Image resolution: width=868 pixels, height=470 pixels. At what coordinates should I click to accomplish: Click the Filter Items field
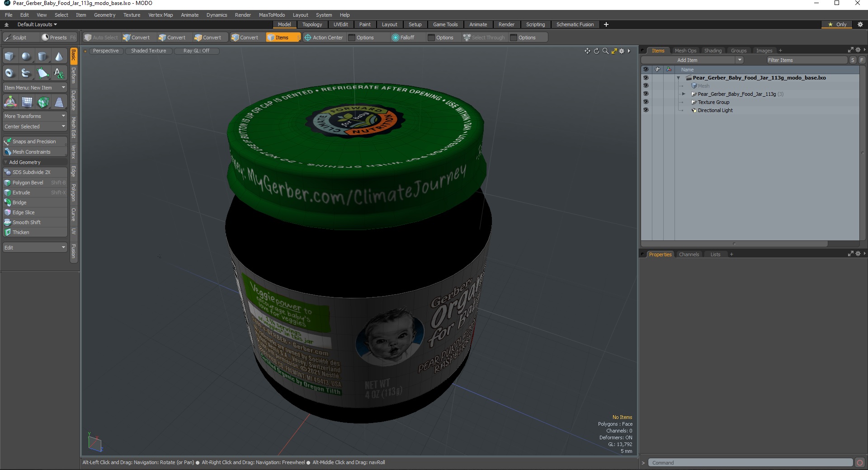point(807,60)
